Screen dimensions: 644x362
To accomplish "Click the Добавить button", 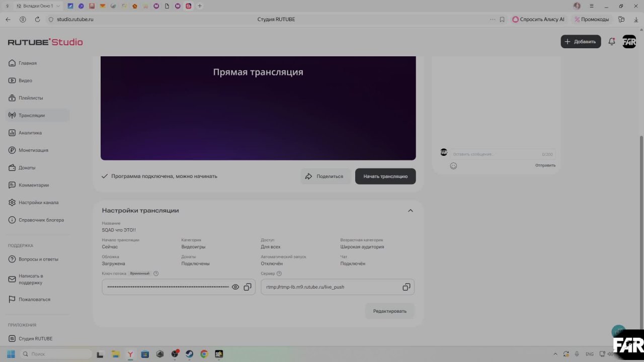I will (581, 42).
